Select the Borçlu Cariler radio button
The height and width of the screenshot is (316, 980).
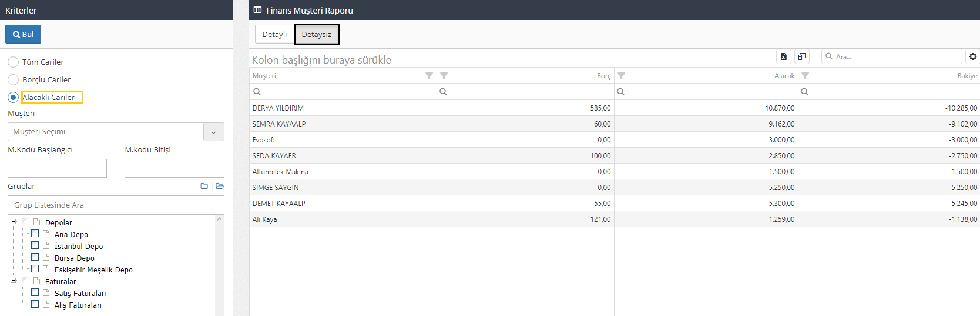coord(13,79)
